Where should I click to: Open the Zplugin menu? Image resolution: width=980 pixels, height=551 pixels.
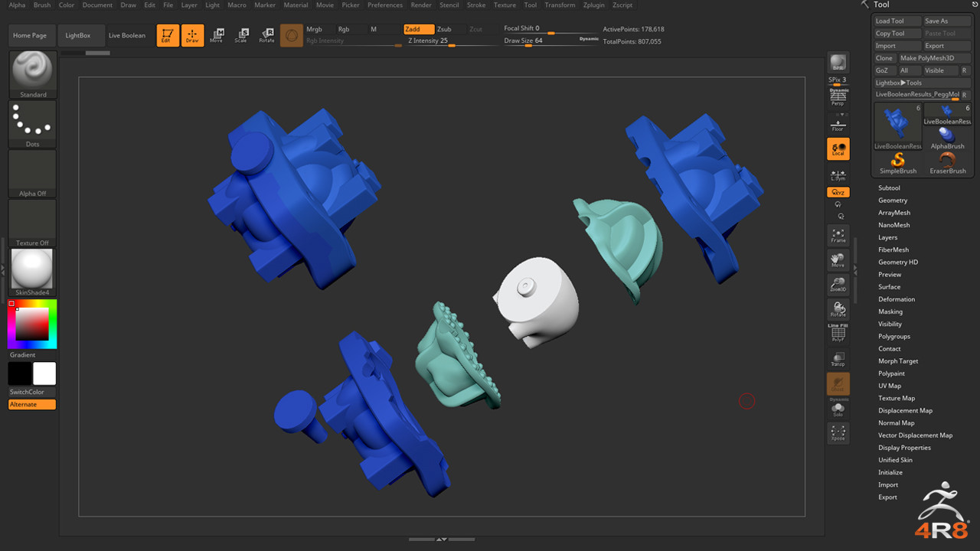593,5
